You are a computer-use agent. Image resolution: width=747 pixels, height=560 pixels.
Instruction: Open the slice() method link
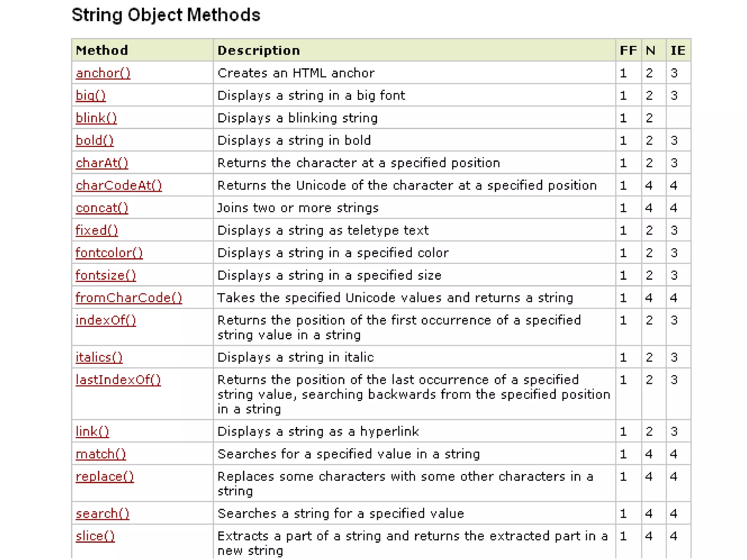pos(95,537)
